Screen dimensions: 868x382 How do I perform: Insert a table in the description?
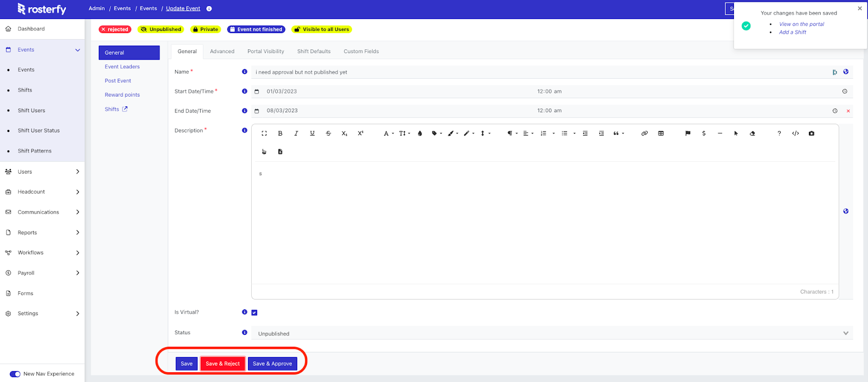[x=661, y=133]
